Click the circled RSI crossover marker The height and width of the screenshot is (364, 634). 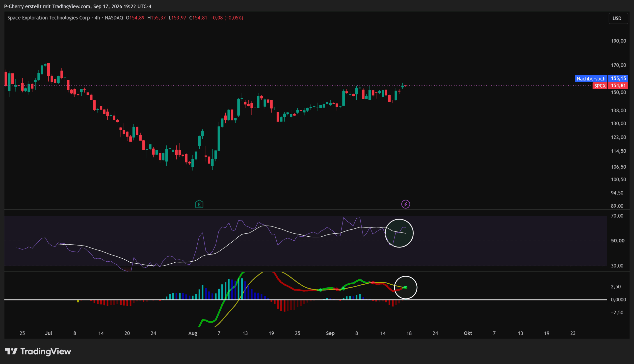coord(399,233)
